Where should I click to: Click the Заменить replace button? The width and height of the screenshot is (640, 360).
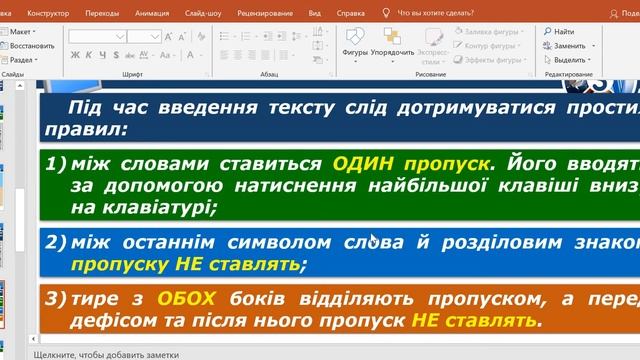pyautogui.click(x=565, y=46)
